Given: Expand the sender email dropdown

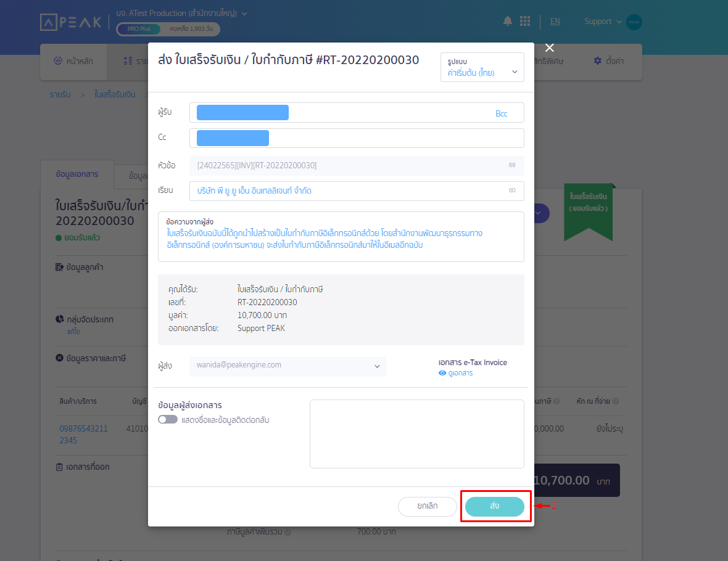Looking at the screenshot, I should coord(377,366).
